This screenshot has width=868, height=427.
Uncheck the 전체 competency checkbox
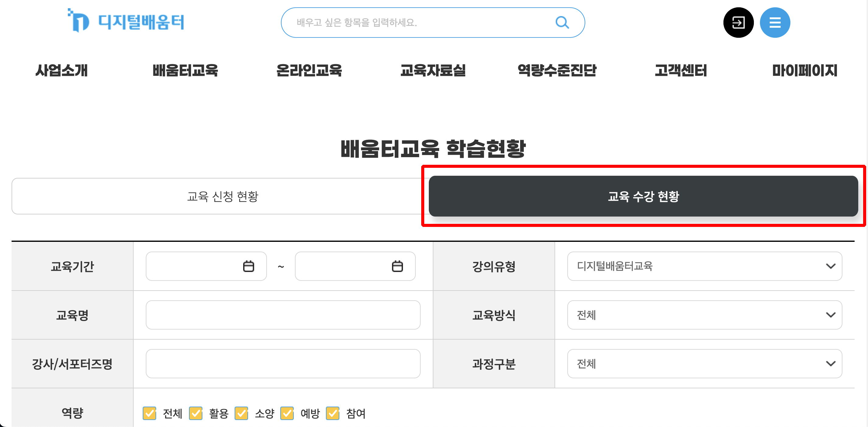150,413
